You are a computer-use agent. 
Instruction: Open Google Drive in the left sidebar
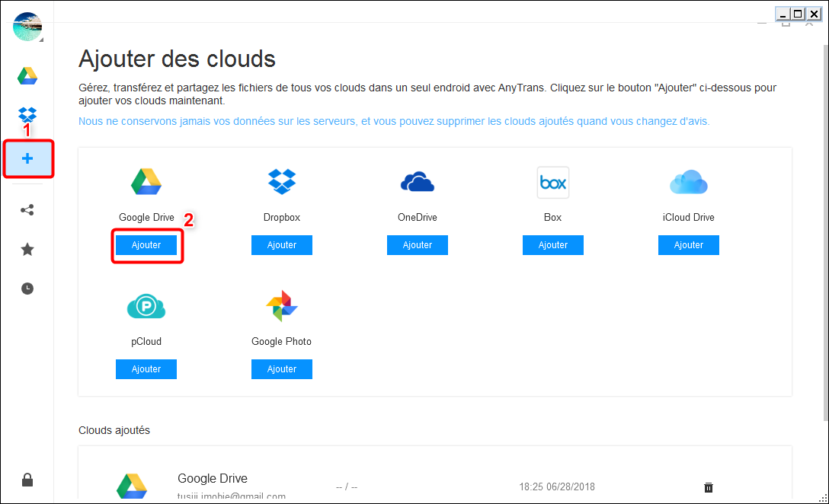[27, 76]
